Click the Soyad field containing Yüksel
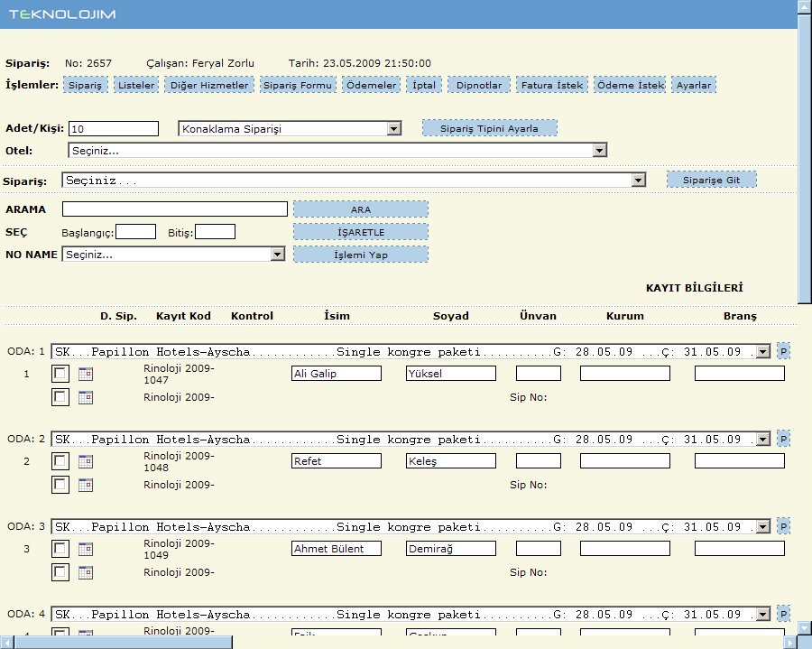The height and width of the screenshot is (649, 812). (x=451, y=374)
